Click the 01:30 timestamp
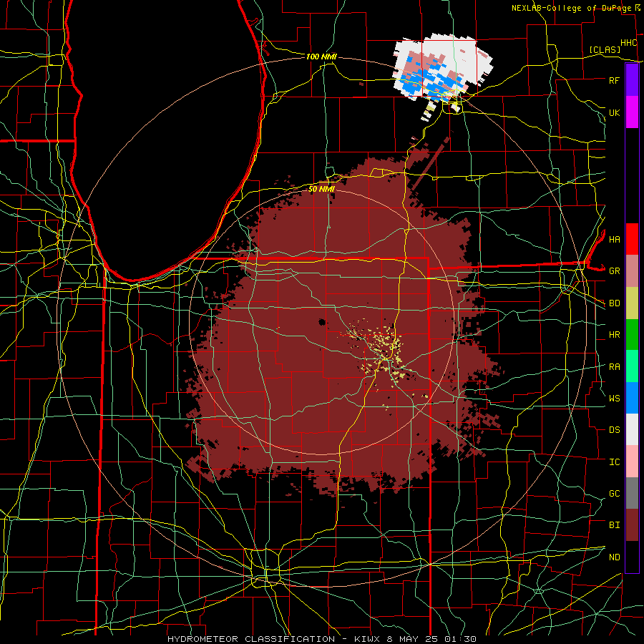The height and width of the screenshot is (644, 644). click(x=460, y=639)
